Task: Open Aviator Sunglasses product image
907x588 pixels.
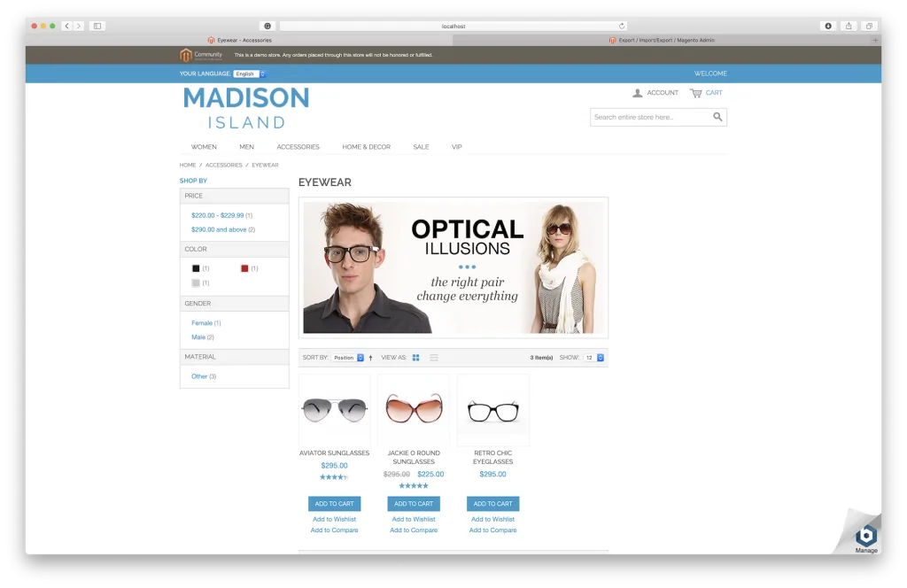Action: 334,410
